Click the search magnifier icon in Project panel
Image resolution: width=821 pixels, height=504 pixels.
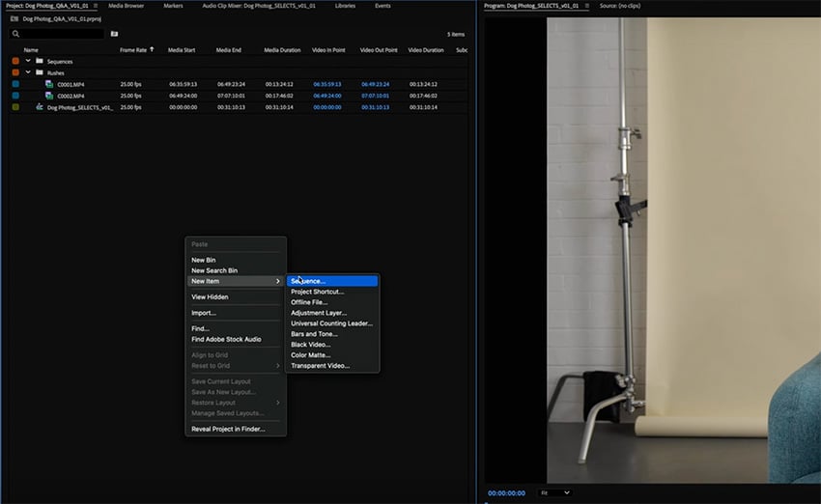15,34
